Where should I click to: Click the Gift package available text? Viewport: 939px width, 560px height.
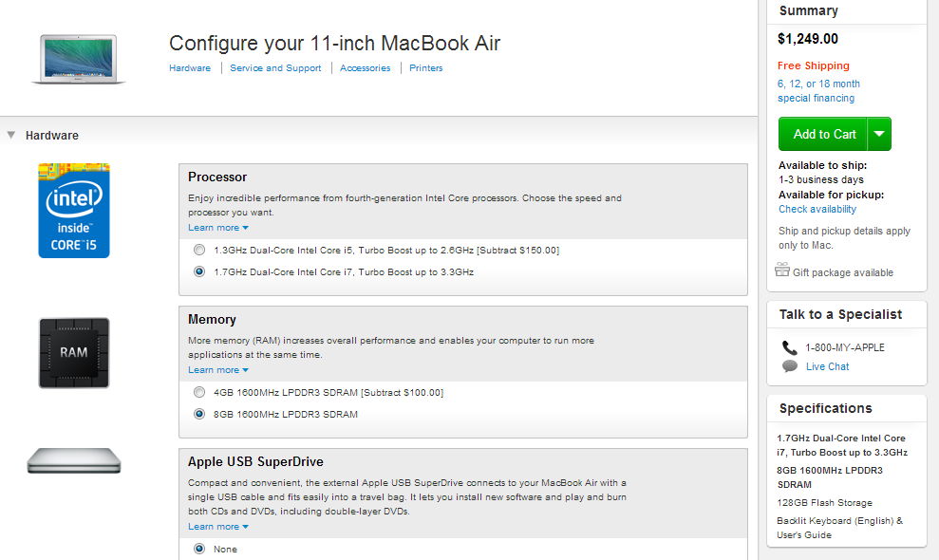843,272
